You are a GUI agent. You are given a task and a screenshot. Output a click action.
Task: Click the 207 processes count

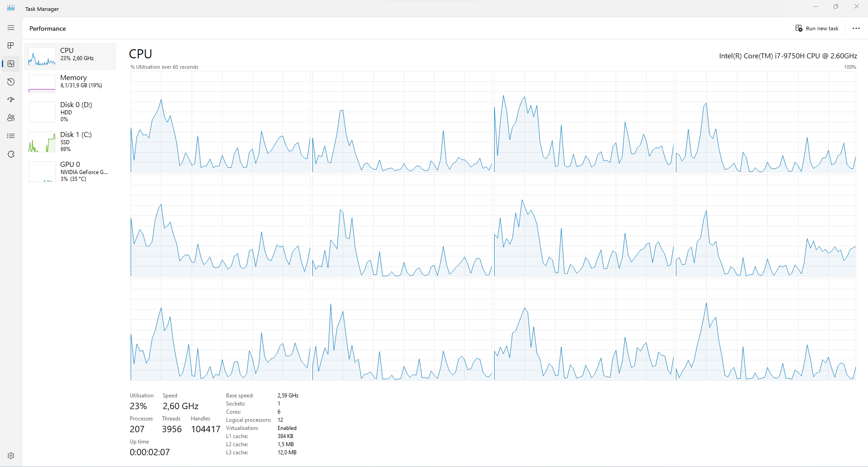[x=137, y=429]
